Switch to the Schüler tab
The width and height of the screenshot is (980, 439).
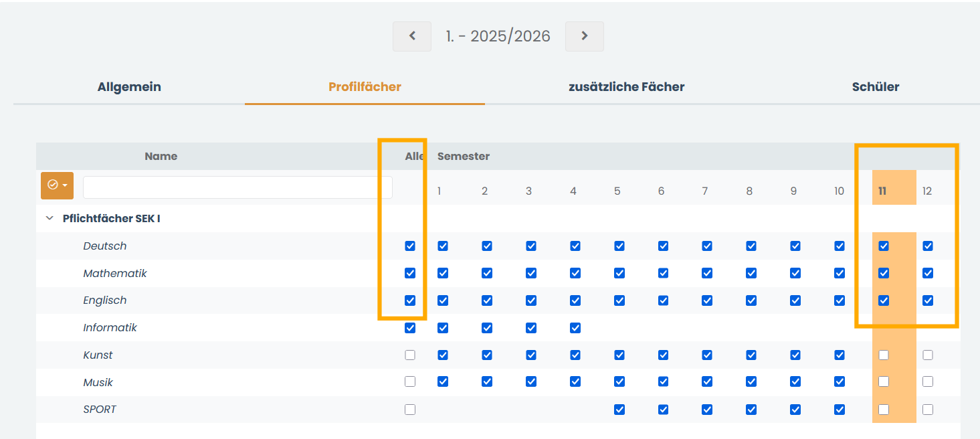876,87
